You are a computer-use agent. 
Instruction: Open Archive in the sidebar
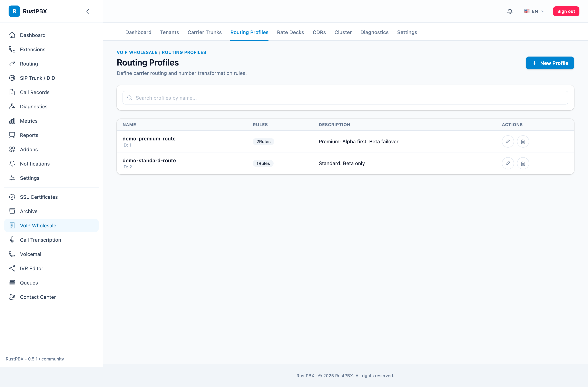51,211
